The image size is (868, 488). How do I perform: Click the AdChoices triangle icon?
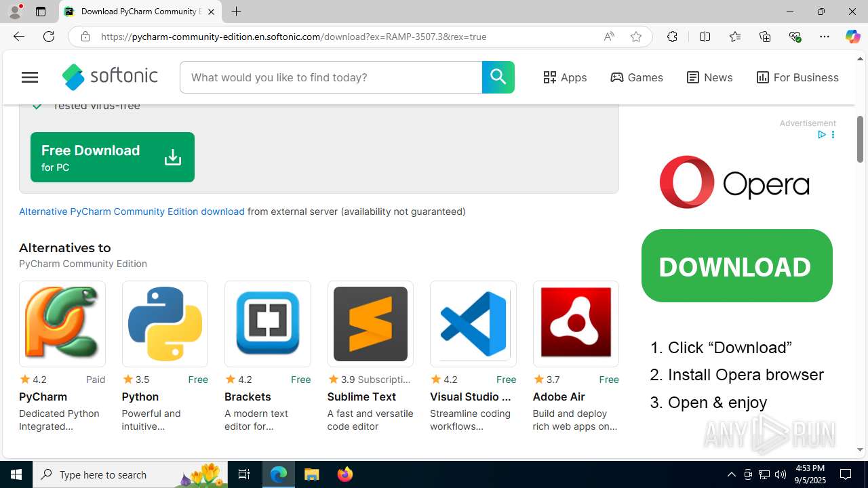point(821,135)
